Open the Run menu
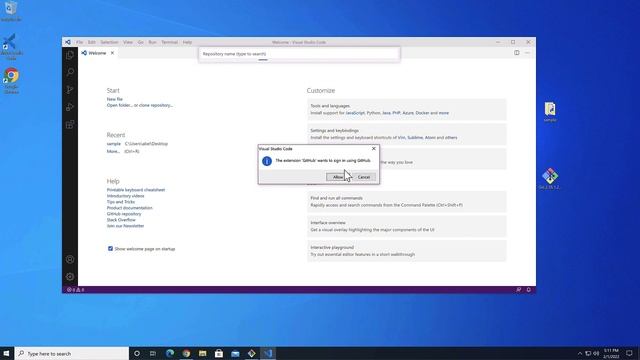This screenshot has width=640, height=360. click(x=152, y=42)
